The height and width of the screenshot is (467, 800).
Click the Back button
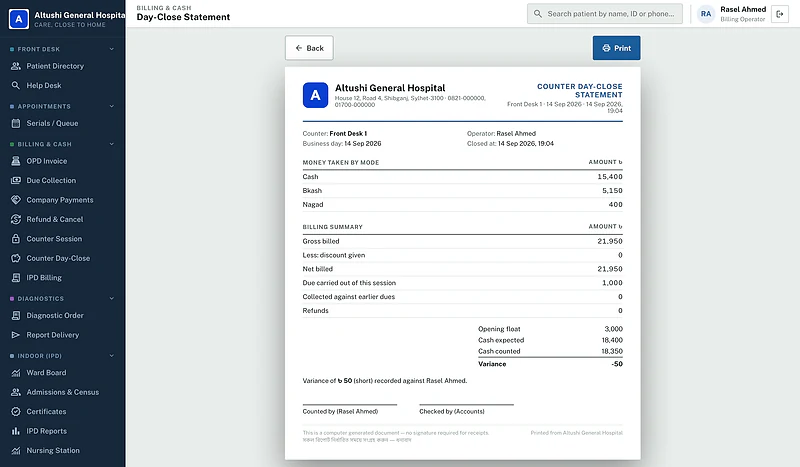point(309,48)
